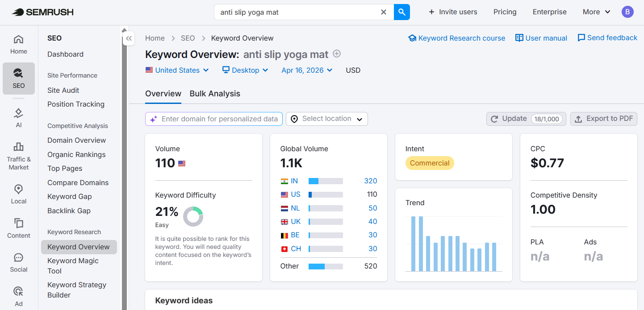
Task: Click the domain input for personalized data
Action: 213,119
